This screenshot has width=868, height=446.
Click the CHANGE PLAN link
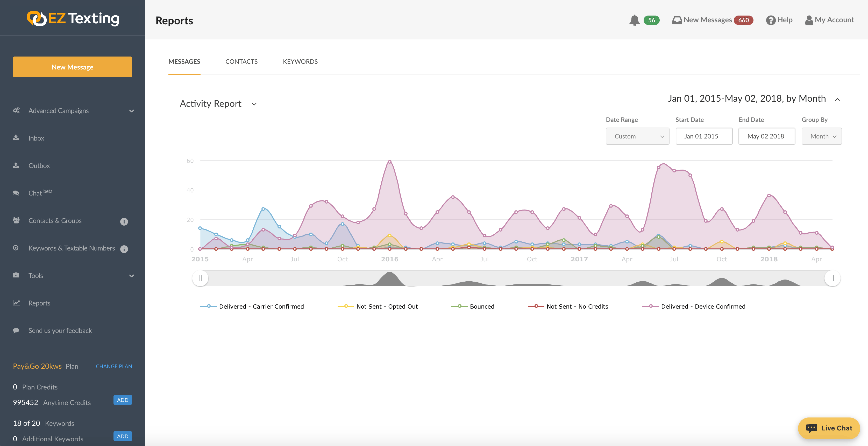[x=113, y=366]
